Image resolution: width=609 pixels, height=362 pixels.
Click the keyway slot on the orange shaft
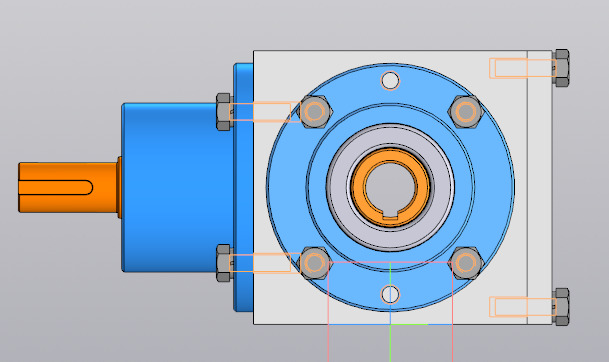pyautogui.click(x=55, y=188)
